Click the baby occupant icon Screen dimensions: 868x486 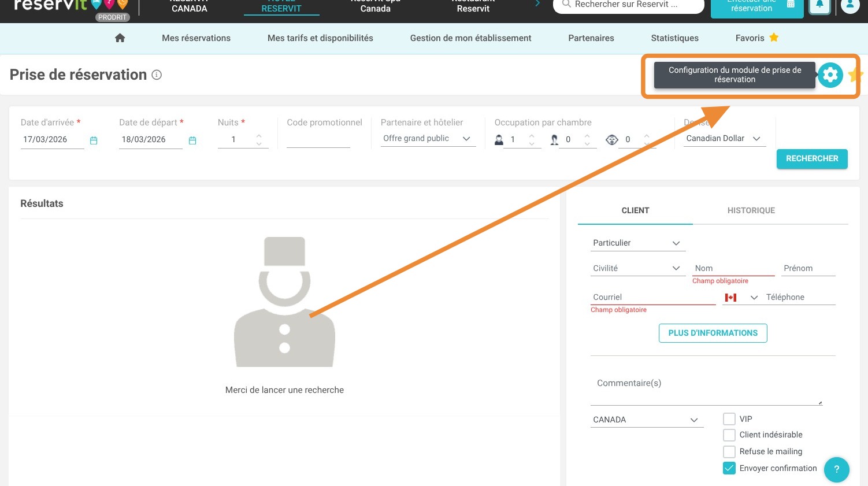point(612,140)
